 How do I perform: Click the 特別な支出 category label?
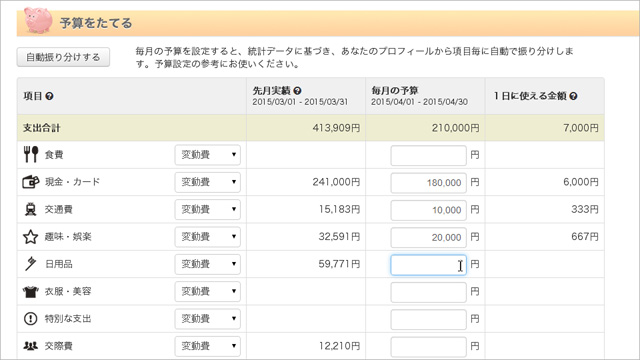(68, 318)
